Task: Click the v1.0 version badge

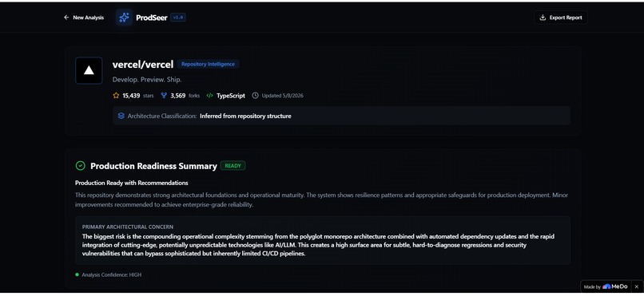Action: click(178, 18)
